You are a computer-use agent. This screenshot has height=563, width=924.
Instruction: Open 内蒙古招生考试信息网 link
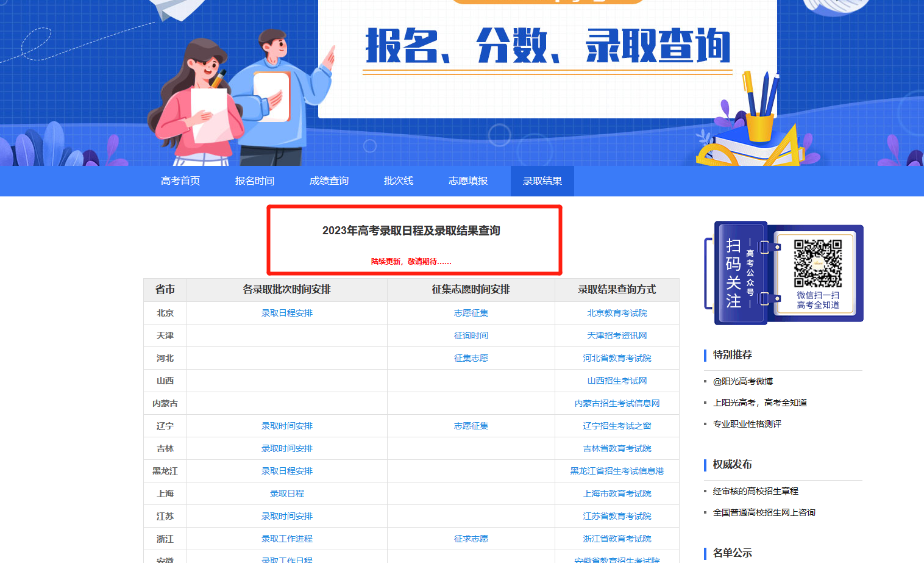tap(617, 403)
